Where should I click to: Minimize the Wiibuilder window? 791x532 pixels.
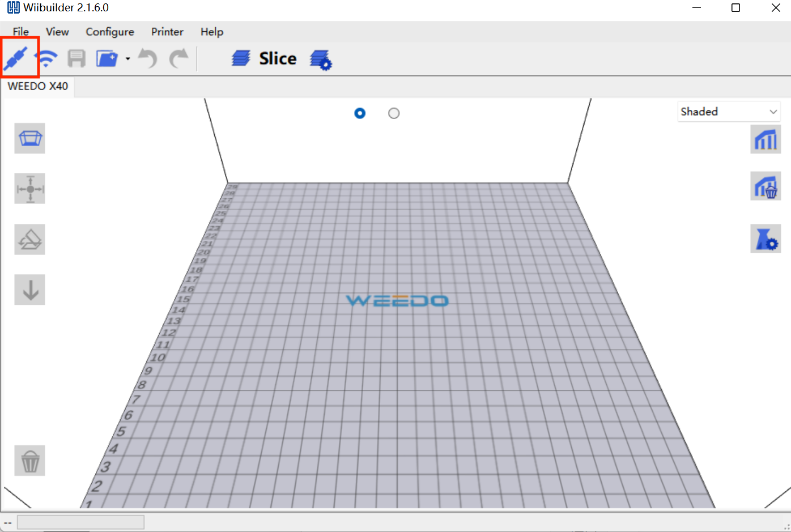point(697,8)
